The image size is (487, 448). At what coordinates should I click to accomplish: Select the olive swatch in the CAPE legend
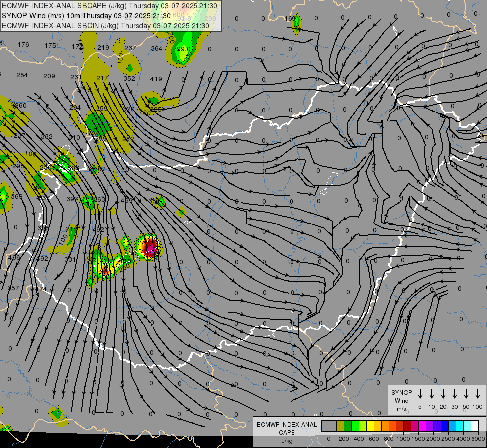pos(340,426)
